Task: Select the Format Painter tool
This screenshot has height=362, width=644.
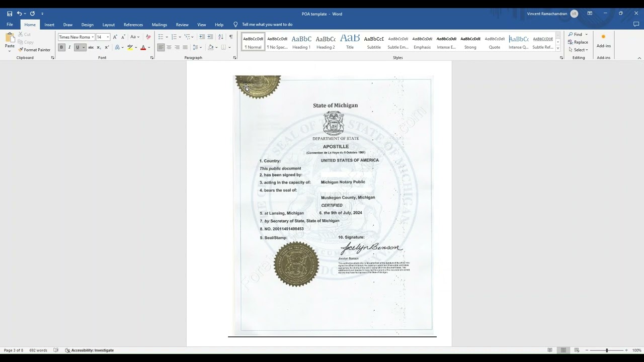Action: point(34,50)
